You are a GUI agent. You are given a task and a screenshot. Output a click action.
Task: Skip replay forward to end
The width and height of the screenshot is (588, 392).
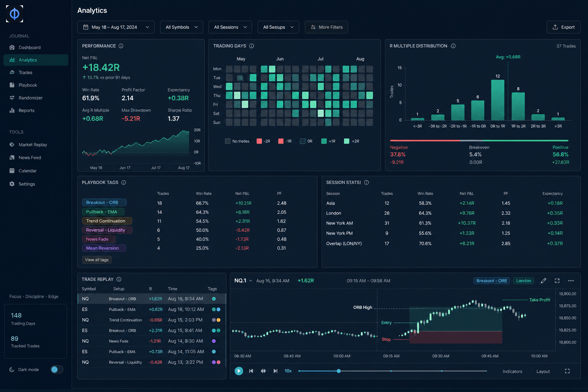[275, 371]
